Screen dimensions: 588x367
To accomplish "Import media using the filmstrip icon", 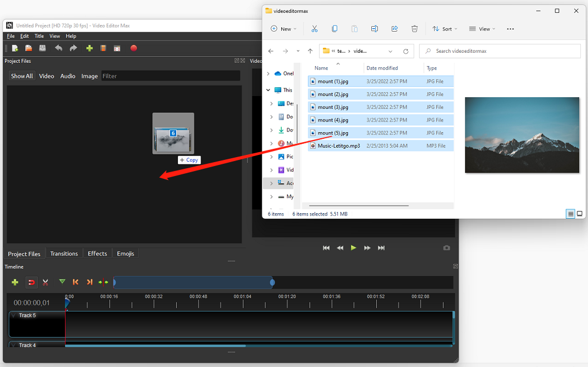I will coord(103,48).
